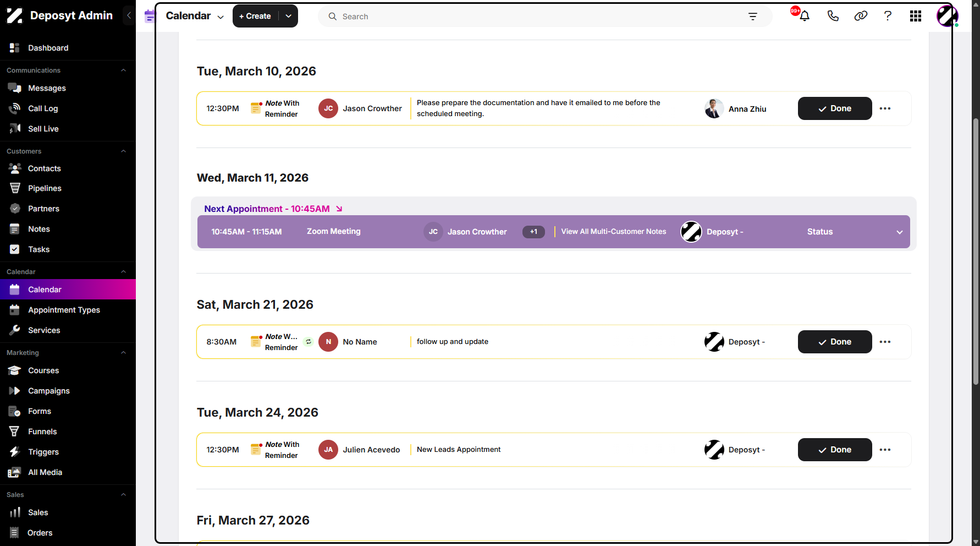The height and width of the screenshot is (546, 980).
Task: Click the phone dialer icon in the header
Action: click(833, 16)
